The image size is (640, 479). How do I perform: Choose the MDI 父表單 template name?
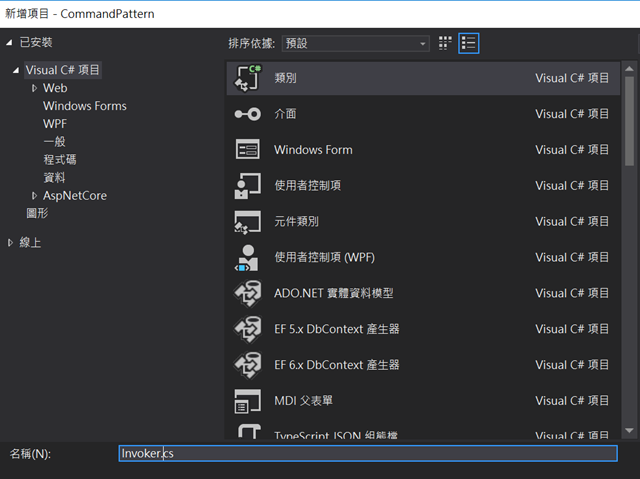(x=303, y=401)
